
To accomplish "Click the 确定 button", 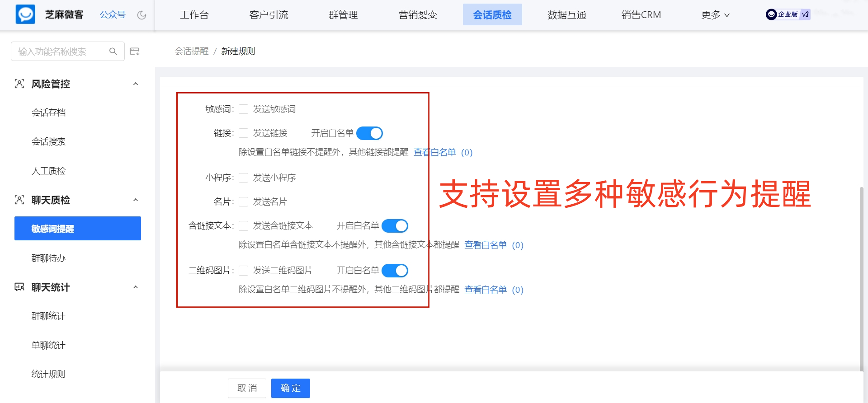I will coord(291,388).
